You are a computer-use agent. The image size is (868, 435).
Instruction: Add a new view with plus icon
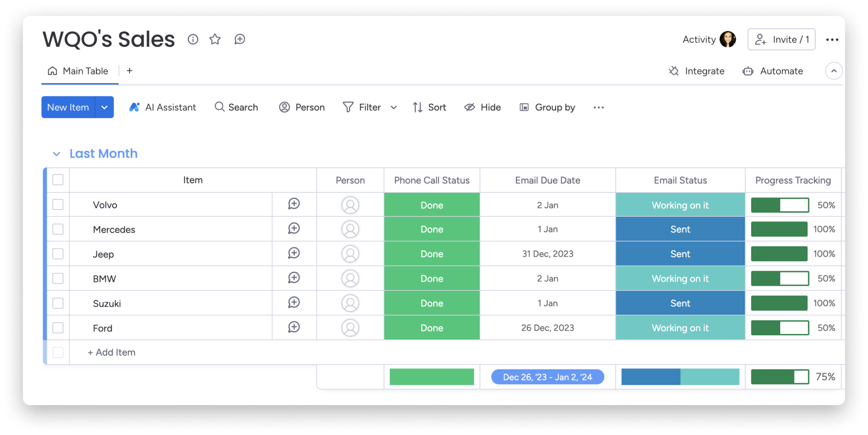point(130,71)
